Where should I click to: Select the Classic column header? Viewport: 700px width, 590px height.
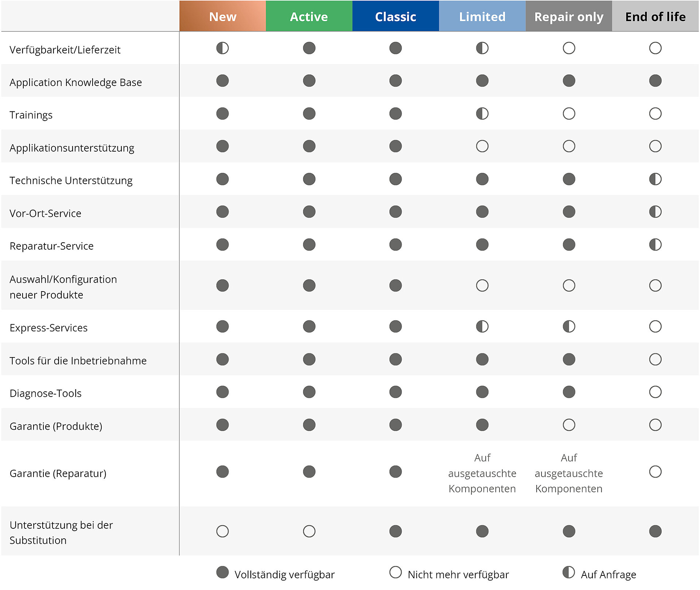396,17
